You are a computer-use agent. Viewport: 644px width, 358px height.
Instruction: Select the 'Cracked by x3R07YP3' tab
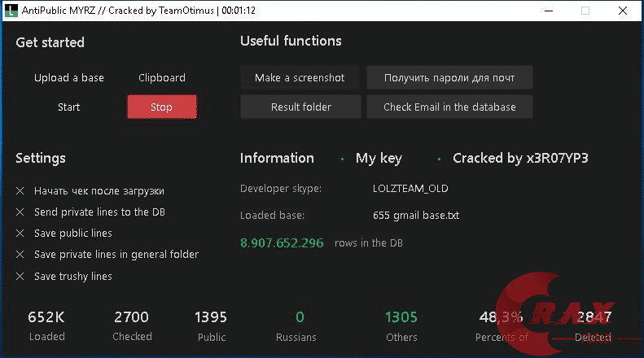pos(520,158)
